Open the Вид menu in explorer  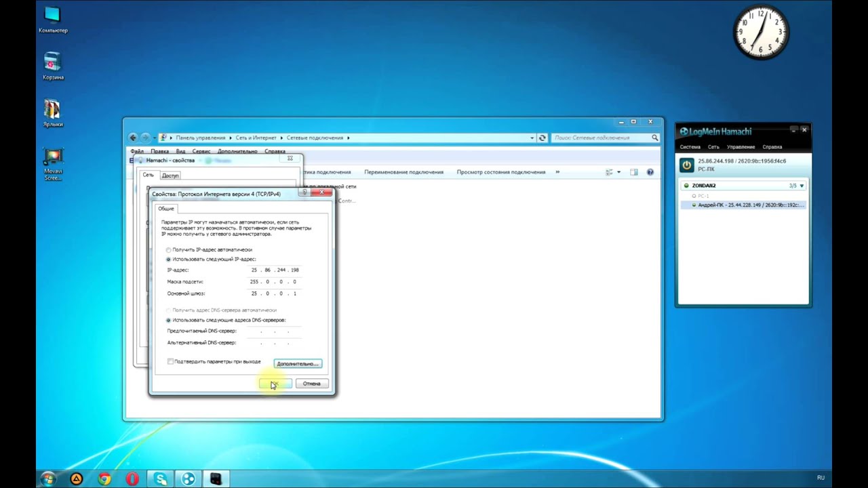[180, 152]
